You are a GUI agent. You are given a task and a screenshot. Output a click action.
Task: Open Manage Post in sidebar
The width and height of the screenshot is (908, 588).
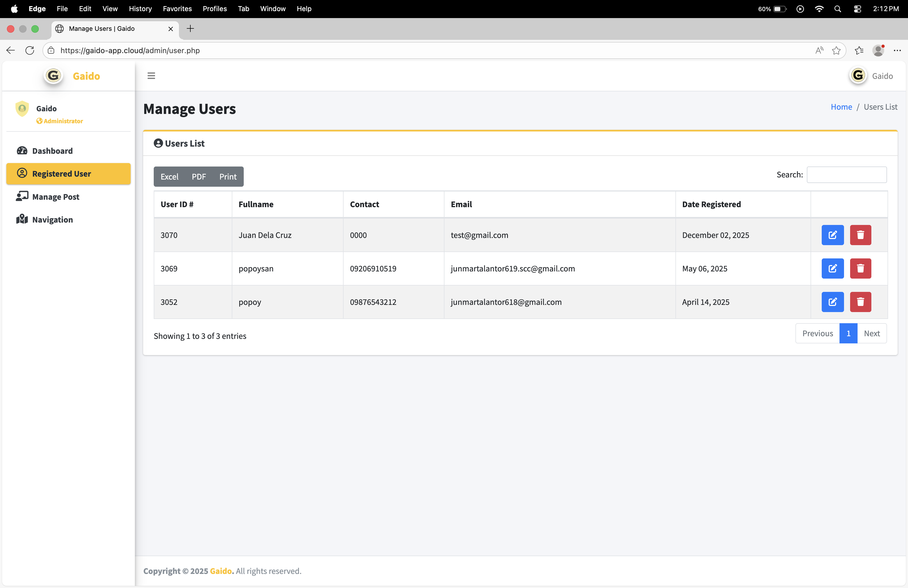coord(56,197)
